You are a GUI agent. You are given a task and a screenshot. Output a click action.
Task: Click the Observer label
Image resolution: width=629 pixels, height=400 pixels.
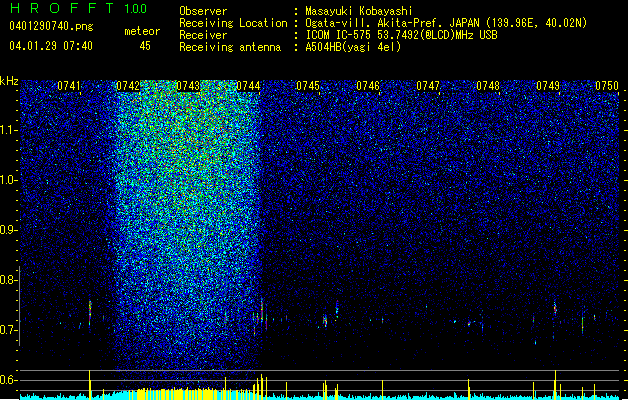click(x=203, y=11)
